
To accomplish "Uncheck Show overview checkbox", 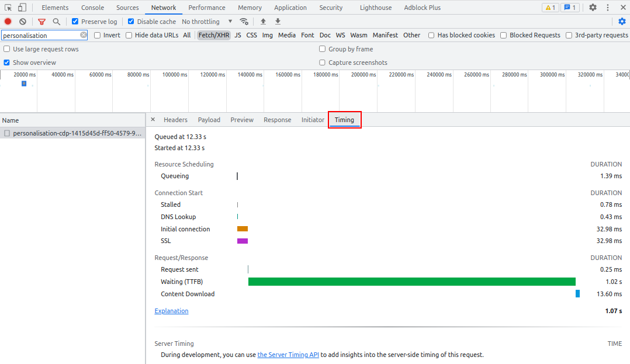I will [7, 63].
